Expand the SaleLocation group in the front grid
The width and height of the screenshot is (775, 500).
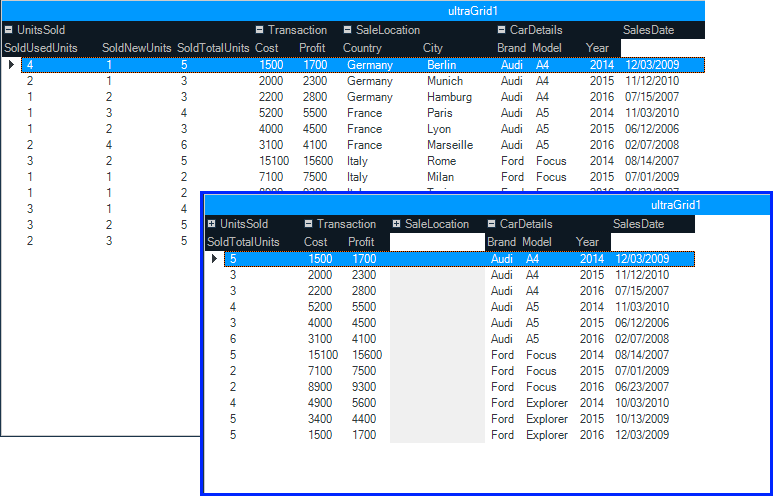pos(396,224)
